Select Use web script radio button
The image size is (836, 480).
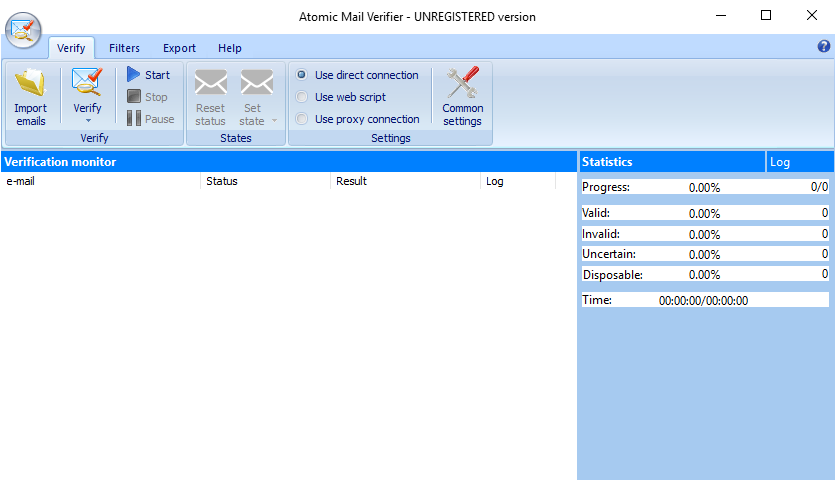pos(301,97)
